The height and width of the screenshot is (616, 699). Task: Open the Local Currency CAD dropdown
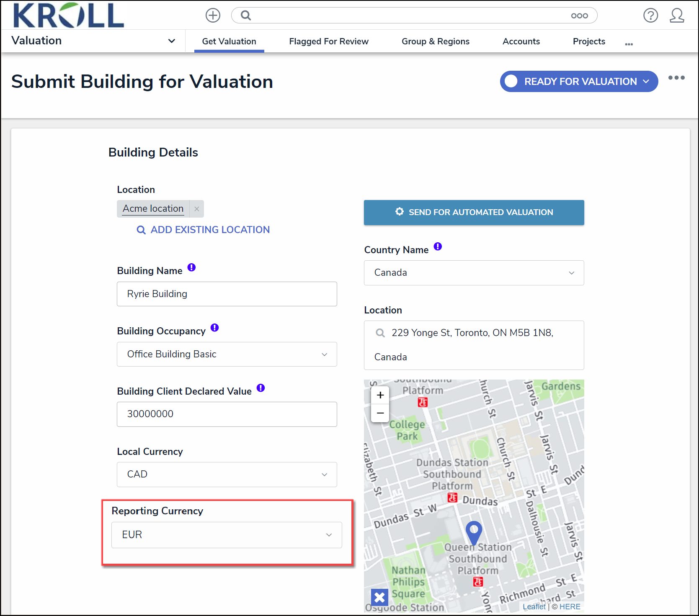227,475
